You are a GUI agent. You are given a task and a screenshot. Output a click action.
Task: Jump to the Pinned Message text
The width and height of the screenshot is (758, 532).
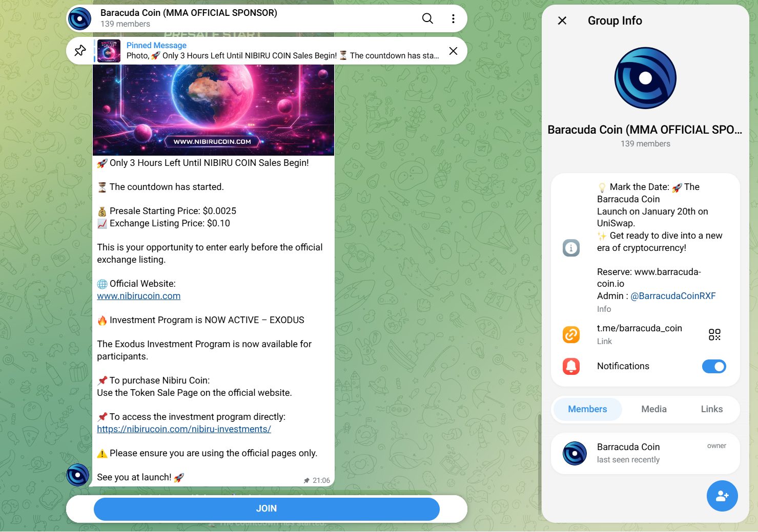156,45
